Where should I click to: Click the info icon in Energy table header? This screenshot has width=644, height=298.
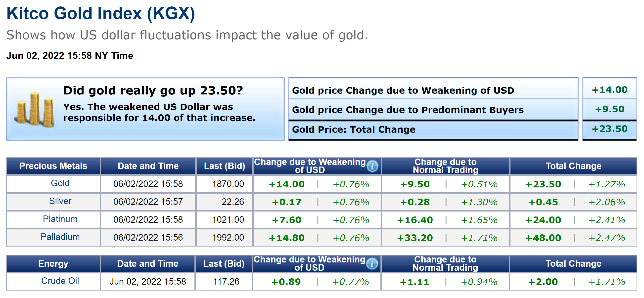(x=372, y=264)
